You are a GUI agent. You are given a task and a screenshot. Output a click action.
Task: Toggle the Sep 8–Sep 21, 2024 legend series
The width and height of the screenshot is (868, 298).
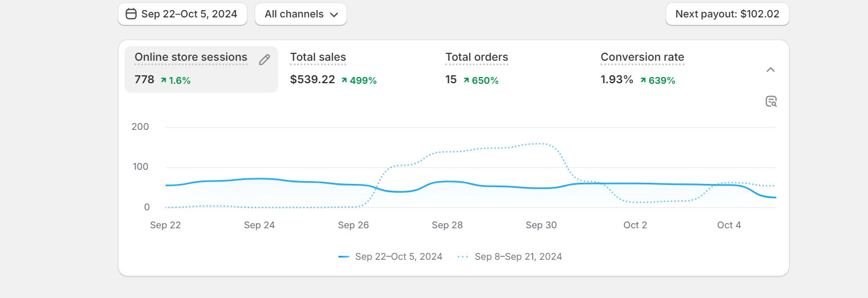(510, 257)
